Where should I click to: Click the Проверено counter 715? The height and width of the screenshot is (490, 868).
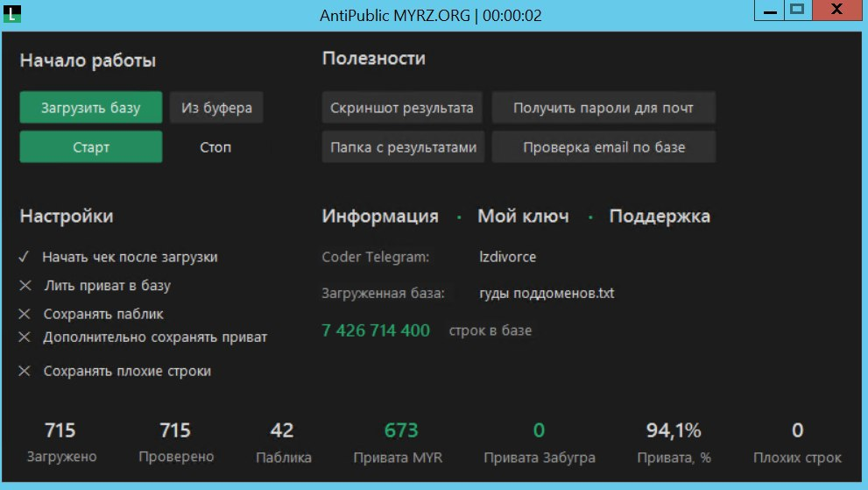point(175,430)
